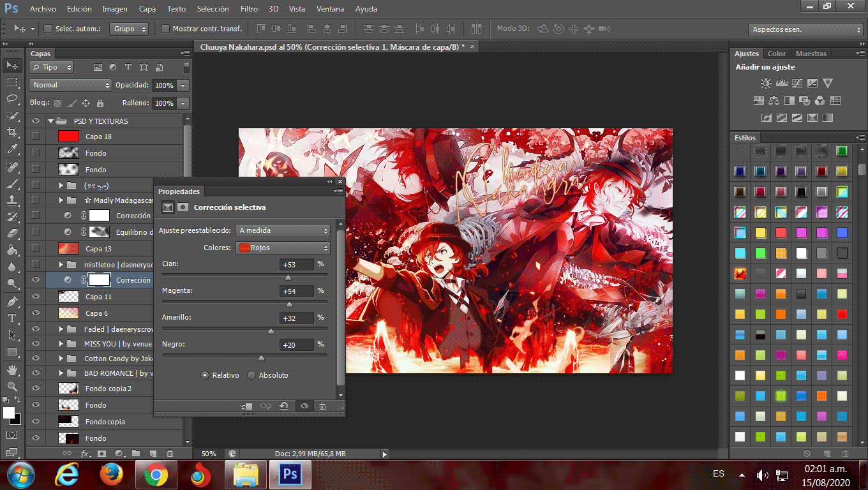Delete the adjustment with Propiedades trash icon
Screen dimensions: 868x490
[322, 406]
